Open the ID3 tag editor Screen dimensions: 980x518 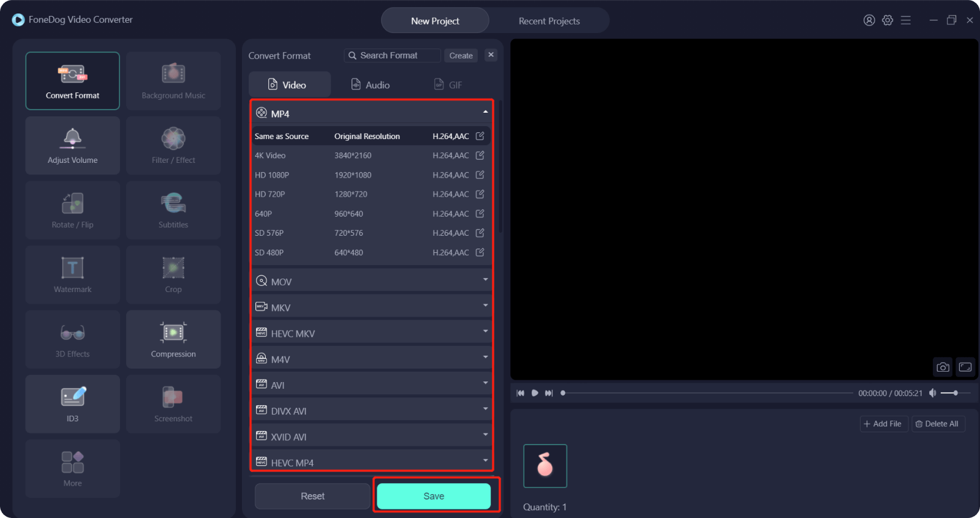[72, 404]
